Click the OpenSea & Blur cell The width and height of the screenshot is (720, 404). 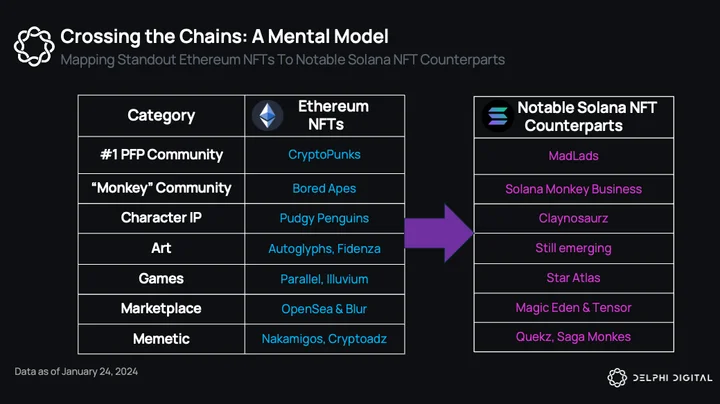pyautogui.click(x=324, y=309)
